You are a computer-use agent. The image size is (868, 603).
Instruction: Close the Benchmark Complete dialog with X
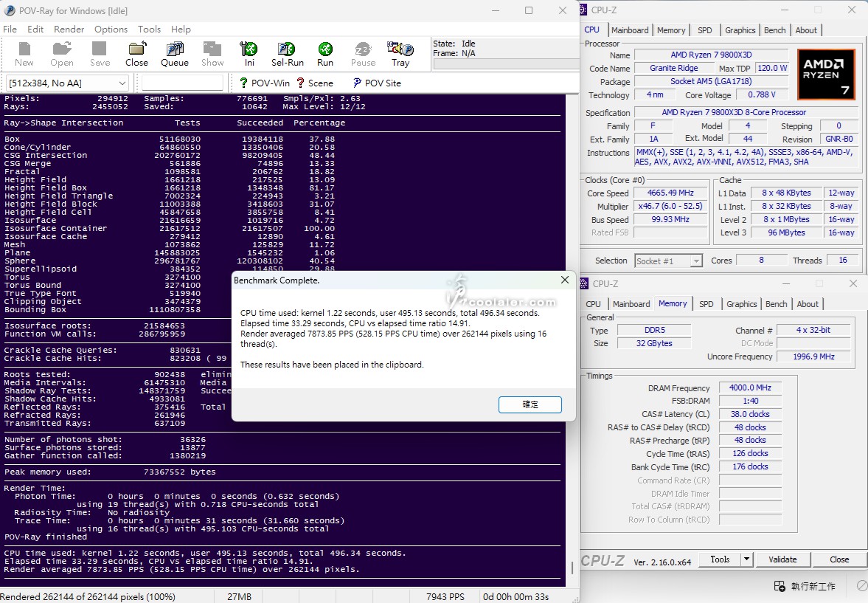(565, 280)
